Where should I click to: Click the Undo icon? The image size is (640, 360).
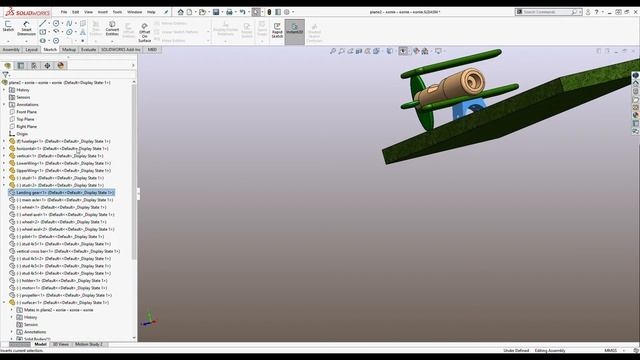click(242, 12)
